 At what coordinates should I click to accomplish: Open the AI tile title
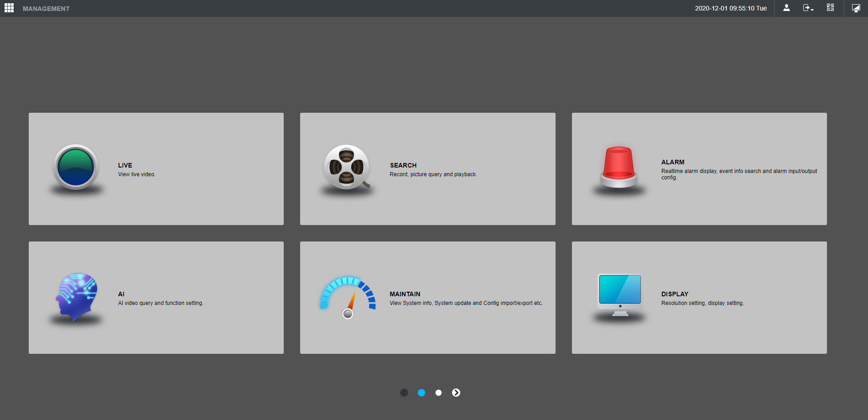pos(121,294)
